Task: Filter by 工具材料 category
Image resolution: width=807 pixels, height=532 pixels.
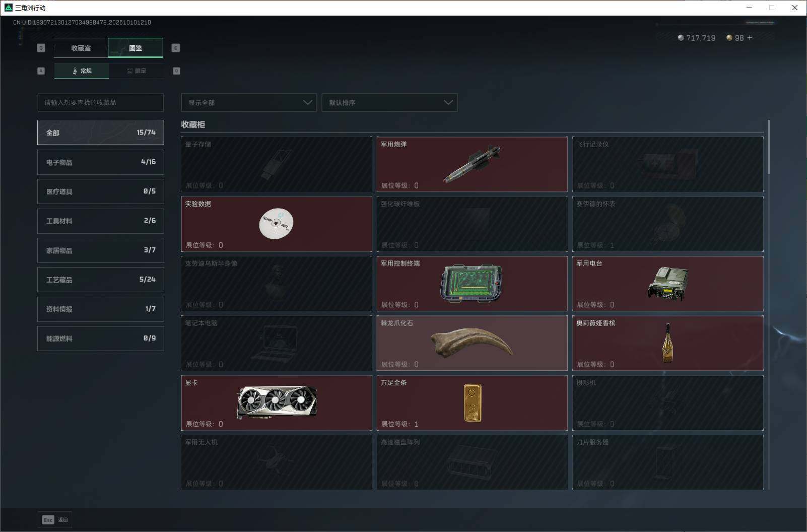Action: click(101, 221)
